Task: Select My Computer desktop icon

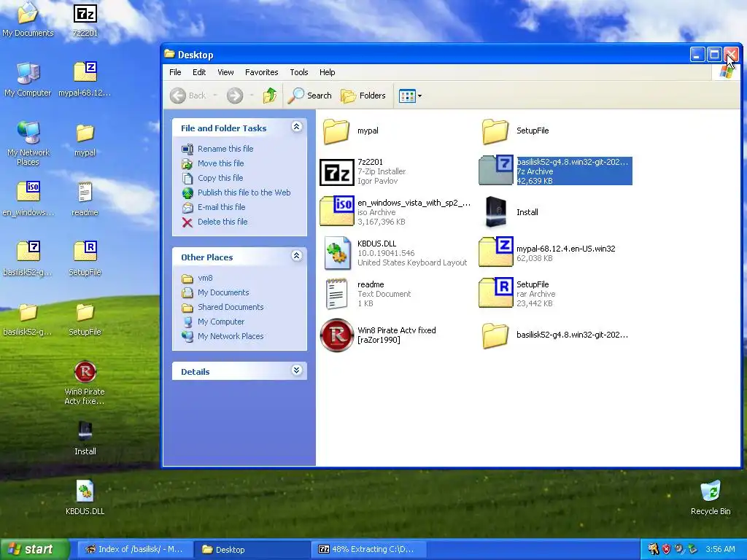Action: [28, 79]
